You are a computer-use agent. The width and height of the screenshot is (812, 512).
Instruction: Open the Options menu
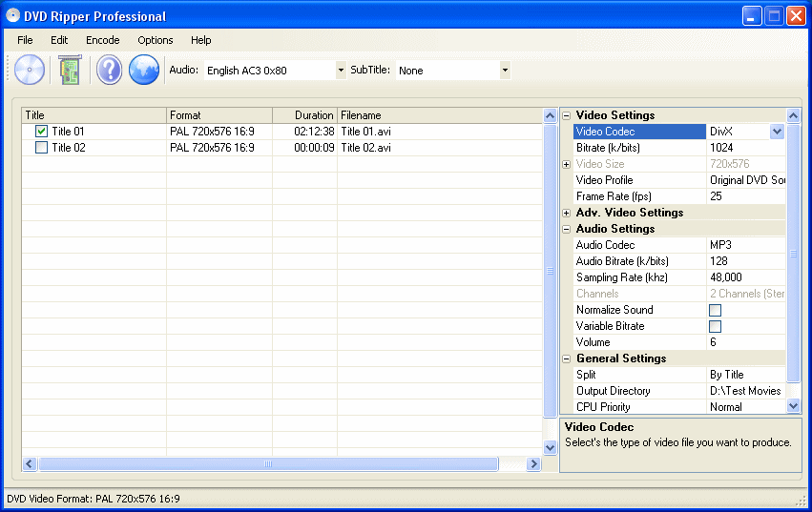156,40
